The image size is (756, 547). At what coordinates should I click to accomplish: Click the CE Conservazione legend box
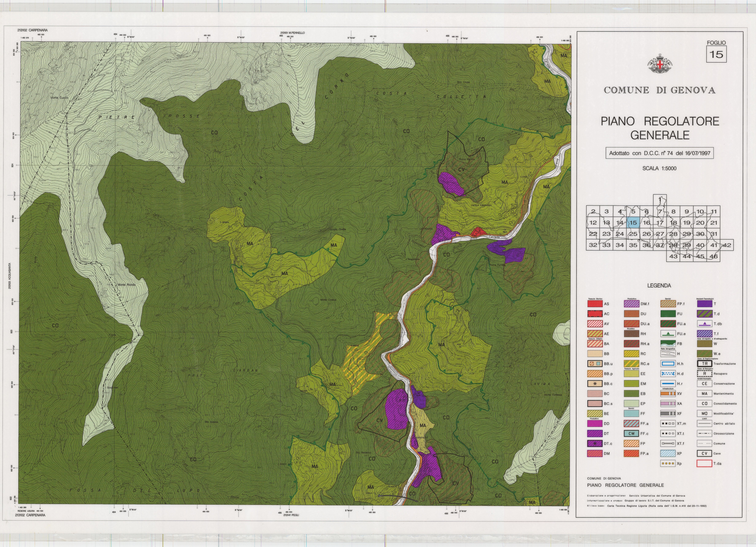pyautogui.click(x=705, y=384)
